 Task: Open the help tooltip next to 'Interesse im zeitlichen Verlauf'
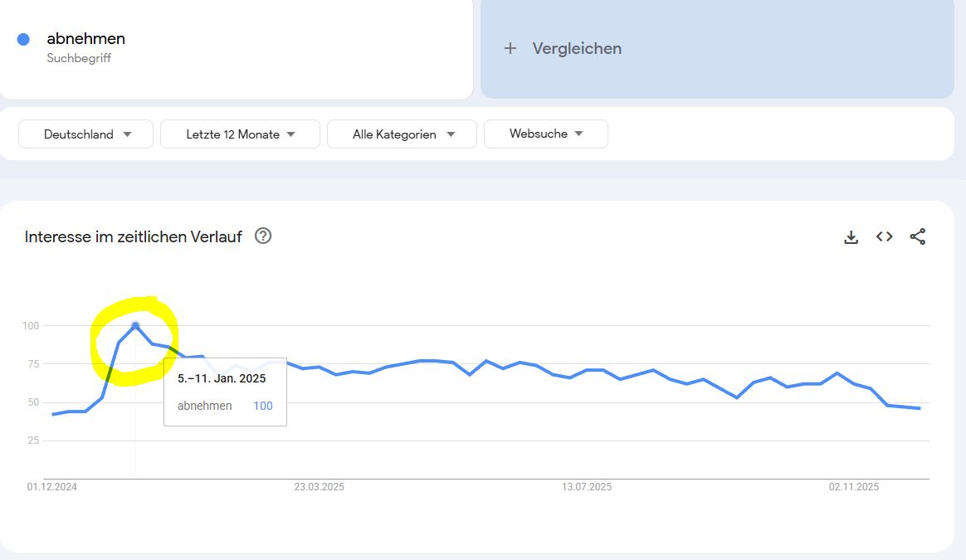263,236
